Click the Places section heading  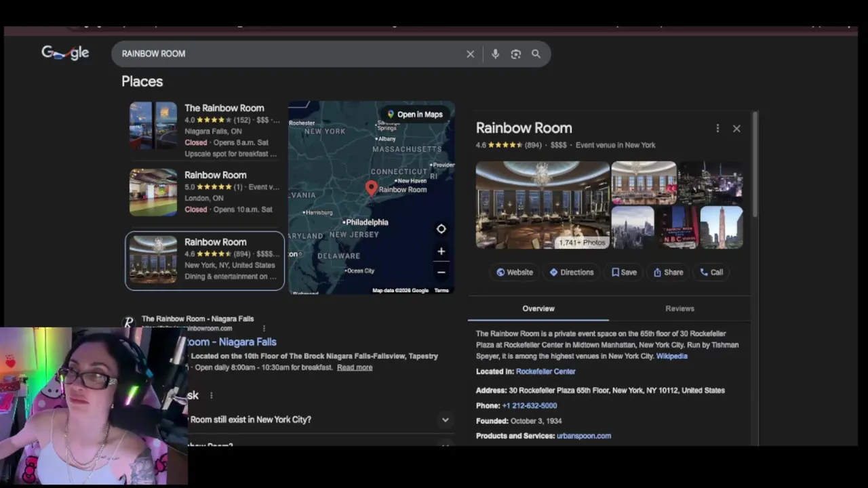tap(142, 81)
